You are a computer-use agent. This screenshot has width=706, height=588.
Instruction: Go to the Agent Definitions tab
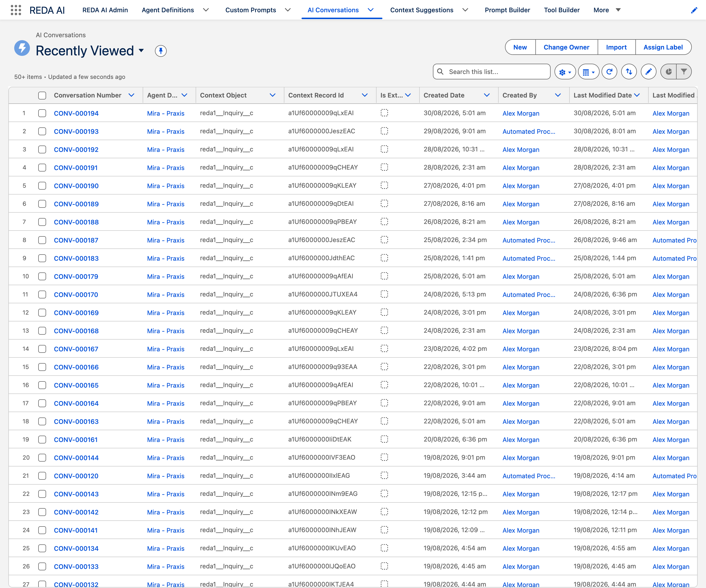pos(168,10)
